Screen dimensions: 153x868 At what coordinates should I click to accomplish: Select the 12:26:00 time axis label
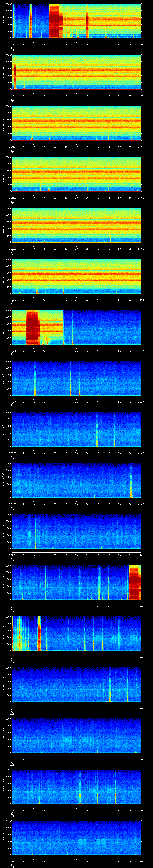(x=12, y=249)
